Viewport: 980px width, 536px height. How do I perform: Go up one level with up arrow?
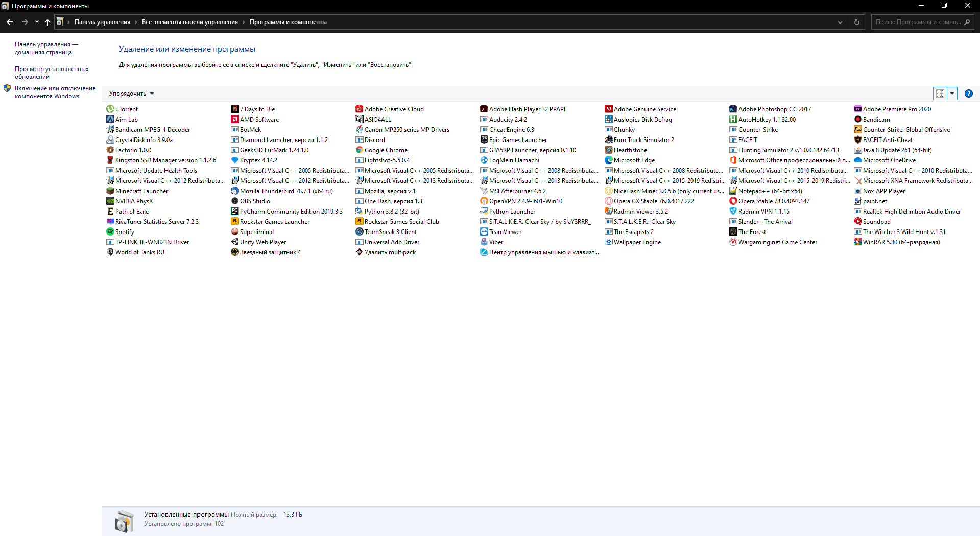click(x=47, y=22)
